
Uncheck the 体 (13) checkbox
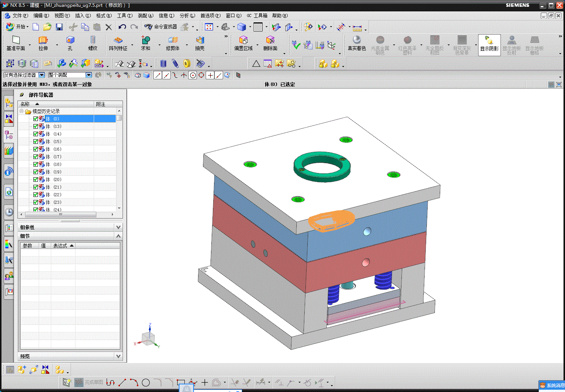[36, 126]
